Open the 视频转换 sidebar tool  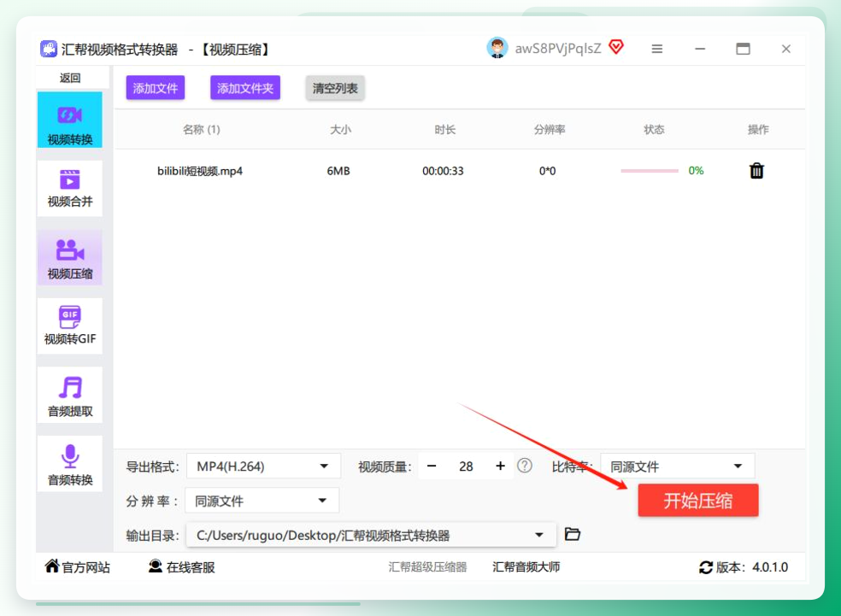pos(70,120)
